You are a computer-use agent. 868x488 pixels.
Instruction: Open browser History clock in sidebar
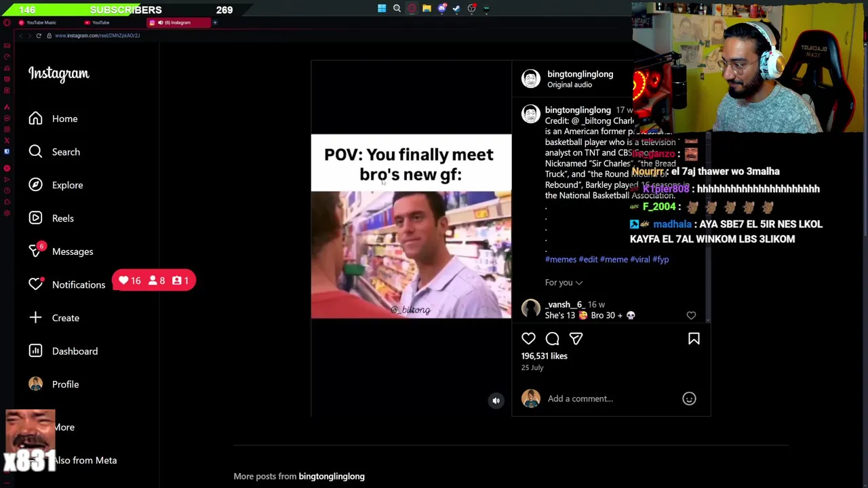[7, 191]
